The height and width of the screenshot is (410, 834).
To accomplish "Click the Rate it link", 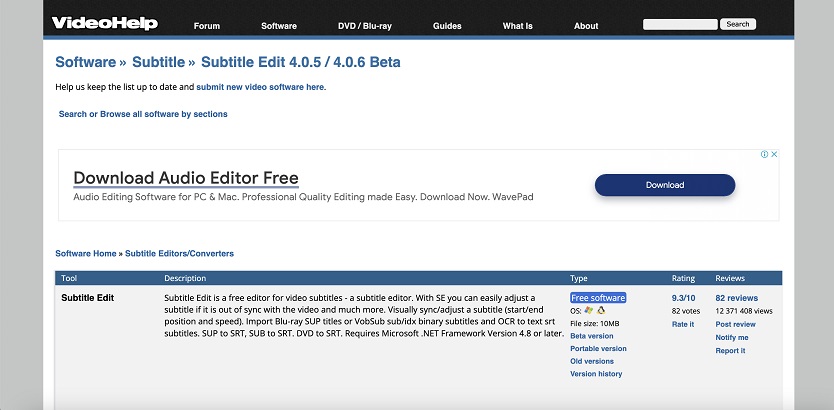I will click(x=683, y=324).
